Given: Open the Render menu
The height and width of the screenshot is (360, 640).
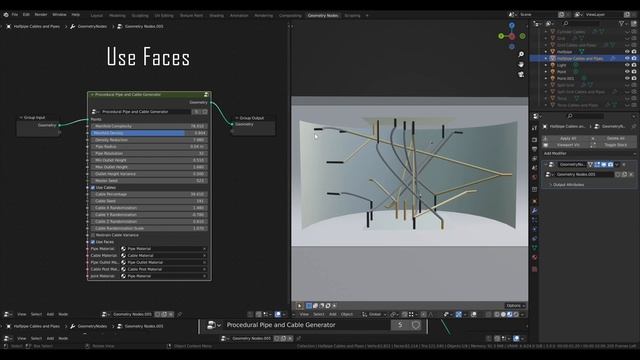Looking at the screenshot, I should pos(41,15).
